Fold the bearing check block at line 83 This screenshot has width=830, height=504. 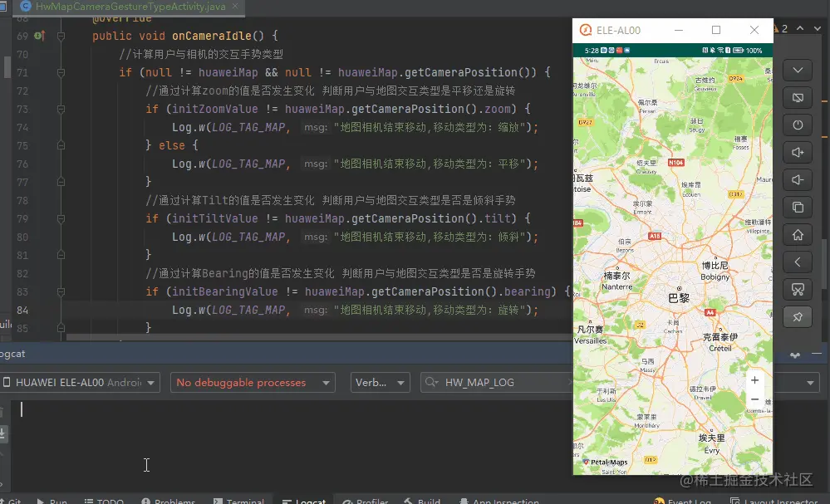coord(61,291)
